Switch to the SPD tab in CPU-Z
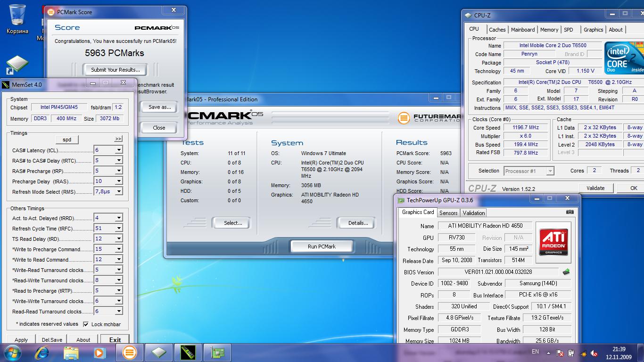The width and height of the screenshot is (644, 362). [569, 30]
